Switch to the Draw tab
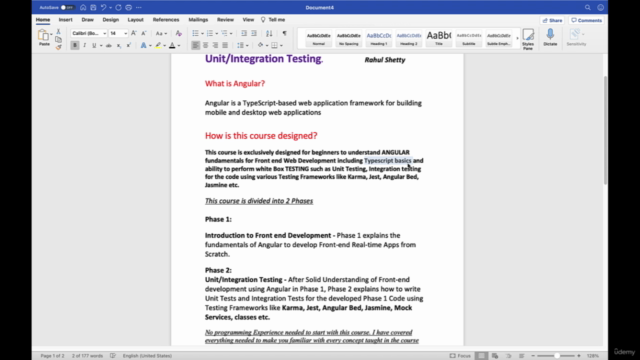The height and width of the screenshot is (360, 640). pyautogui.click(x=87, y=20)
